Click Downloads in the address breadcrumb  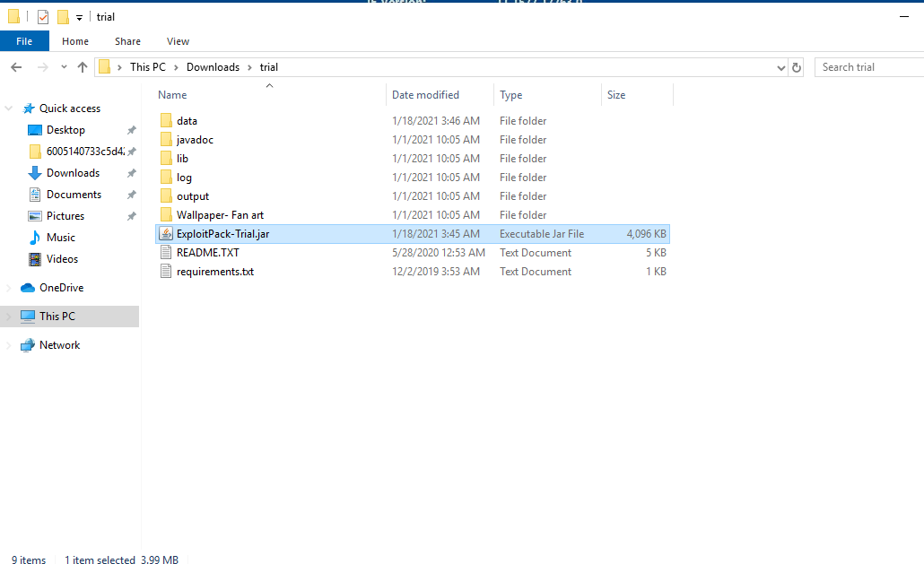tap(213, 67)
